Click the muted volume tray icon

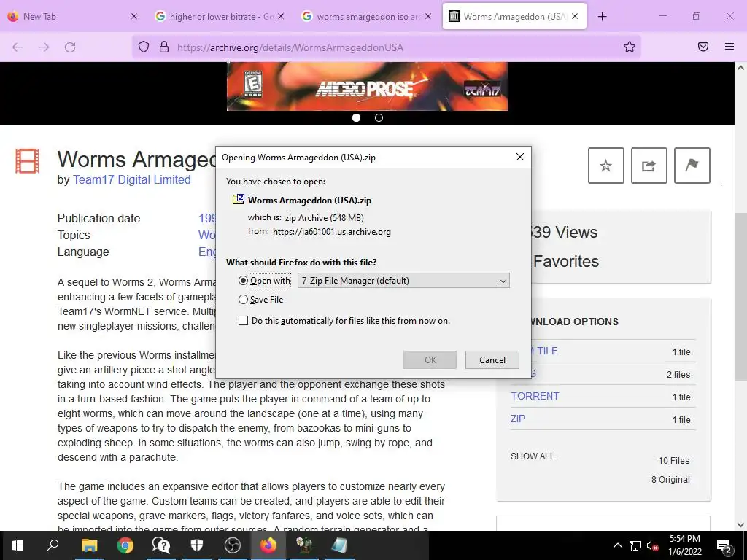coord(652,545)
